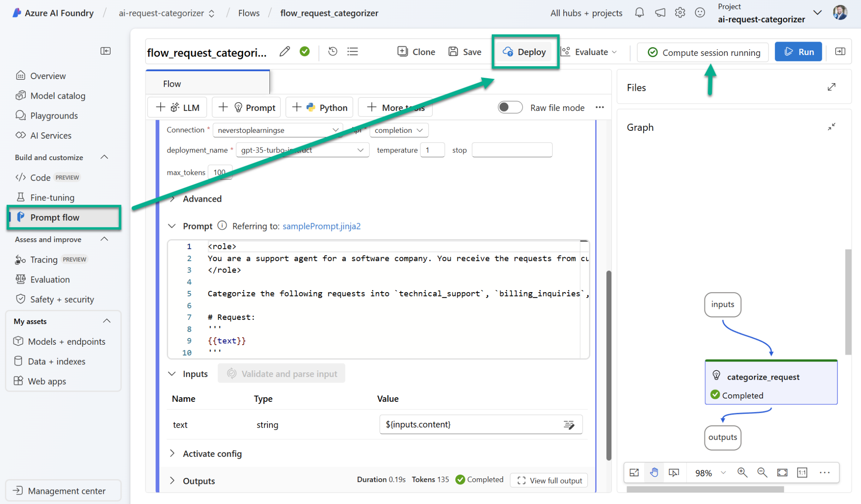Fit the graph to the screen
861x504 pixels.
point(782,472)
